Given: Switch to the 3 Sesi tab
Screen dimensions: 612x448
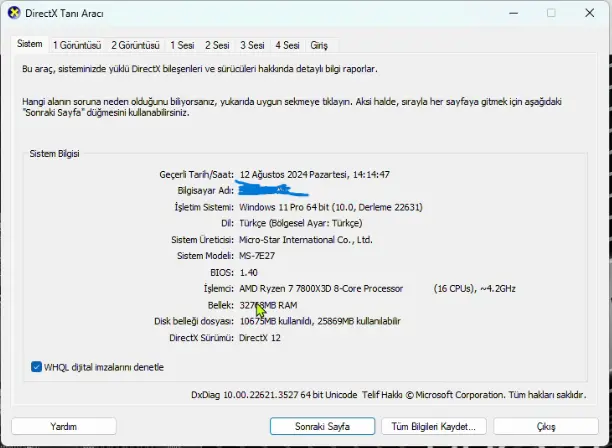Looking at the screenshot, I should click(252, 45).
